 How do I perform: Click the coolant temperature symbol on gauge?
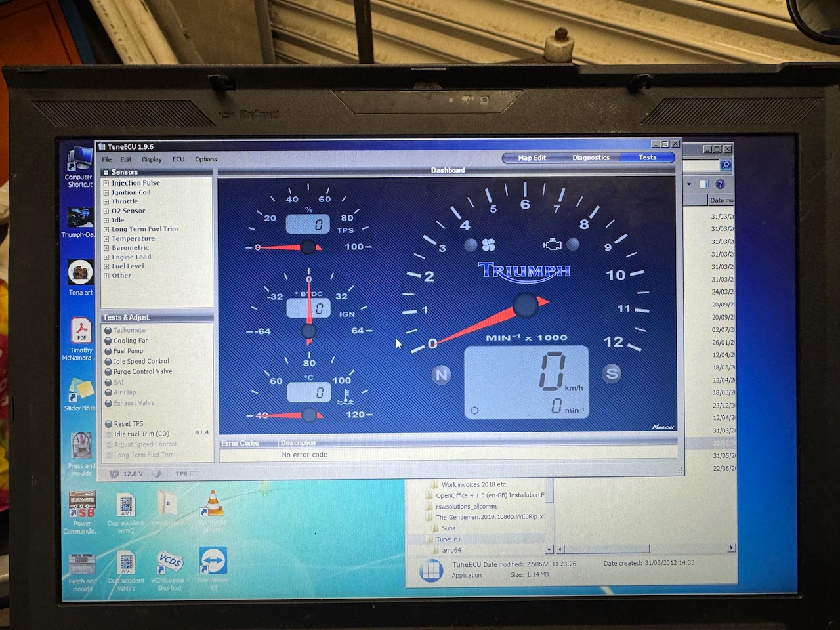346,395
